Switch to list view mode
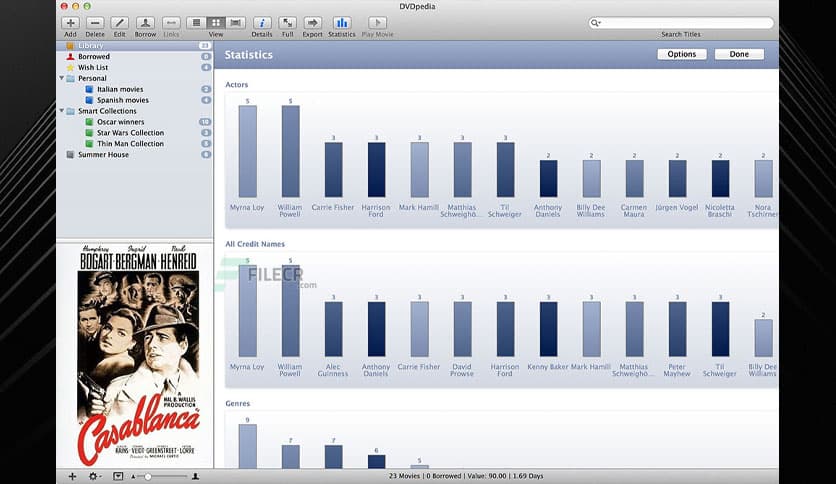This screenshot has width=836, height=484. pyautogui.click(x=196, y=22)
